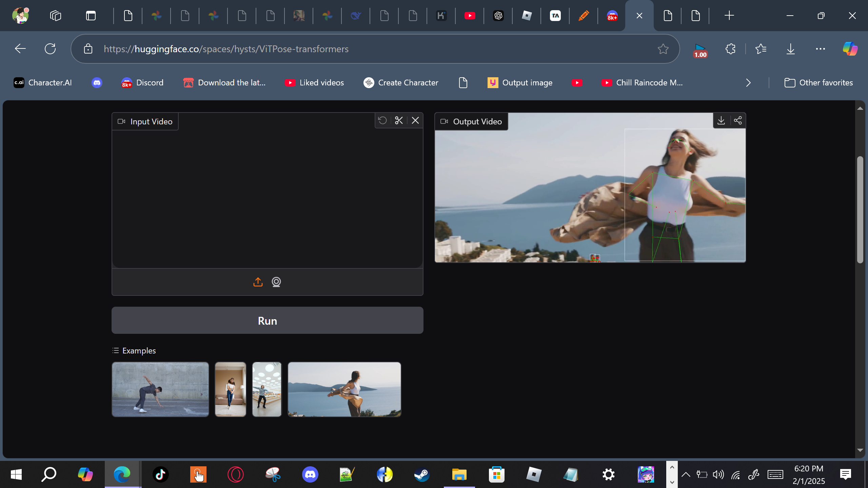Image resolution: width=868 pixels, height=488 pixels.
Task: Click the upload video icon
Action: pyautogui.click(x=258, y=282)
